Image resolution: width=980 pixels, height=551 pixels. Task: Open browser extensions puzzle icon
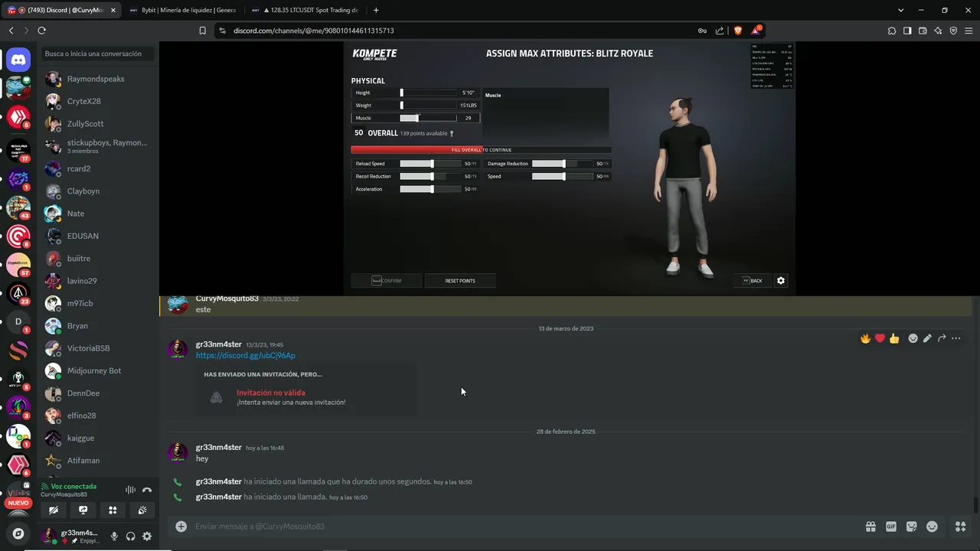tap(892, 31)
